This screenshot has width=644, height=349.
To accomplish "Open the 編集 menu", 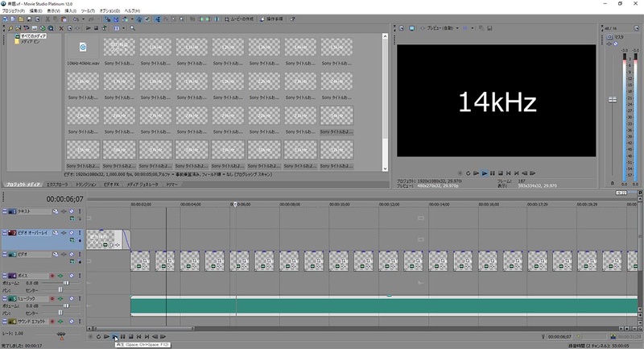I will [35, 10].
